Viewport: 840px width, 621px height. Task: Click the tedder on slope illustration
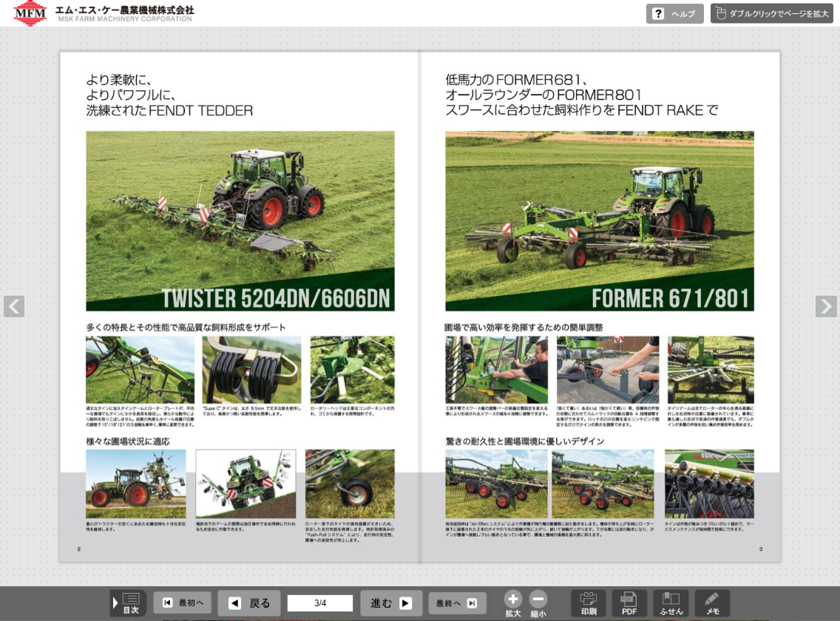click(246, 483)
